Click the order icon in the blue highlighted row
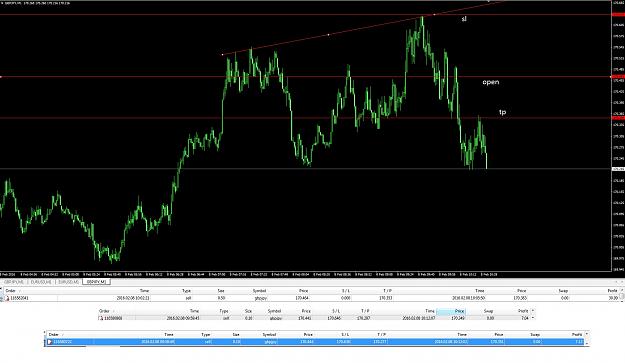The width and height of the screenshot is (625, 363). coord(50,342)
